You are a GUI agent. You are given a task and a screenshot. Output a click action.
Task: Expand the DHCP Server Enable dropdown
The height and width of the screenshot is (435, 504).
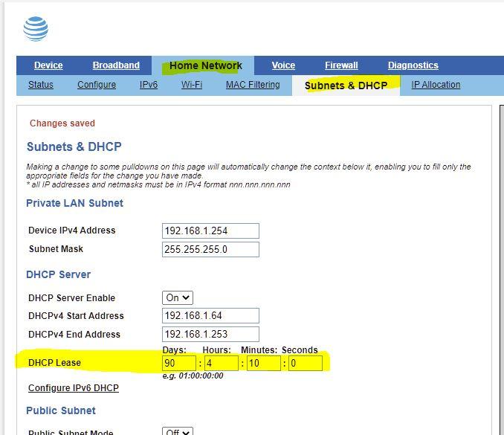pos(178,297)
